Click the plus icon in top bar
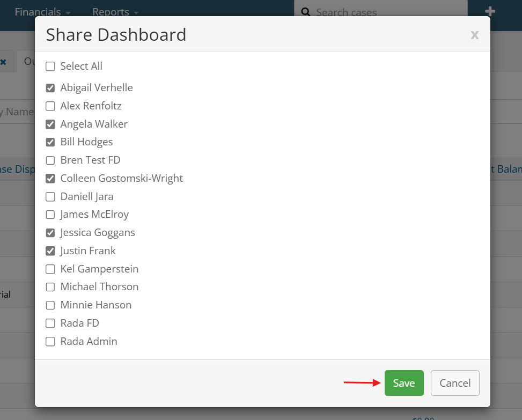Viewport: 522px width, 420px height. click(x=490, y=11)
